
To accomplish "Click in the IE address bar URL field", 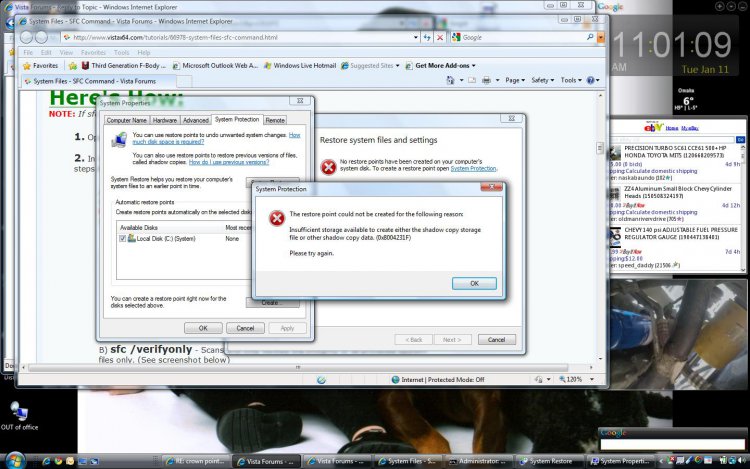I will [x=239, y=37].
